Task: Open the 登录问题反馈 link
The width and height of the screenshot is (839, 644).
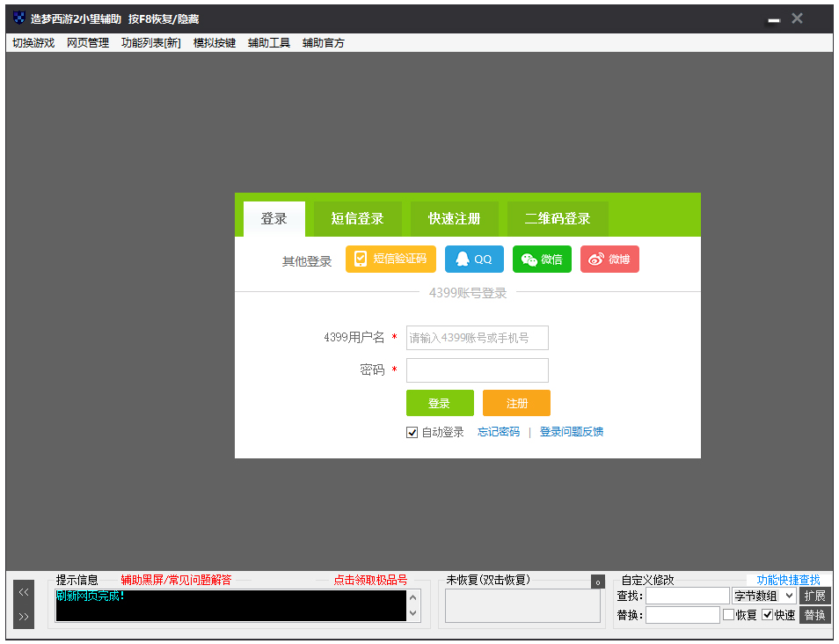Action: pos(572,432)
